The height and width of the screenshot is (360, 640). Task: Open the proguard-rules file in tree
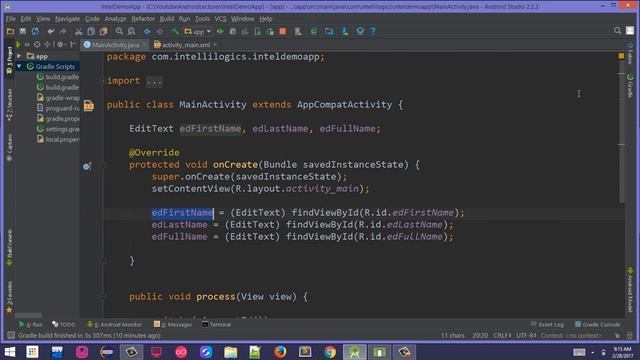[58, 108]
